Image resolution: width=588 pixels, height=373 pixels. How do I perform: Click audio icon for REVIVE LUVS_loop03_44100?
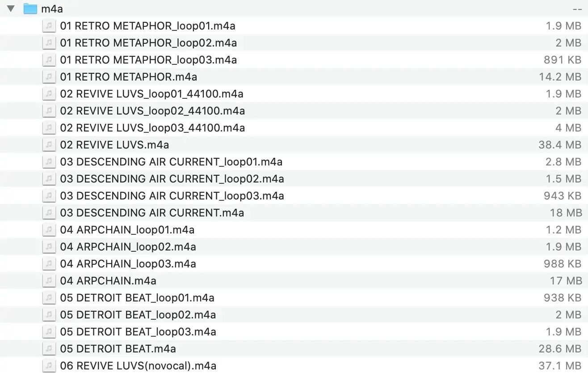tap(49, 128)
